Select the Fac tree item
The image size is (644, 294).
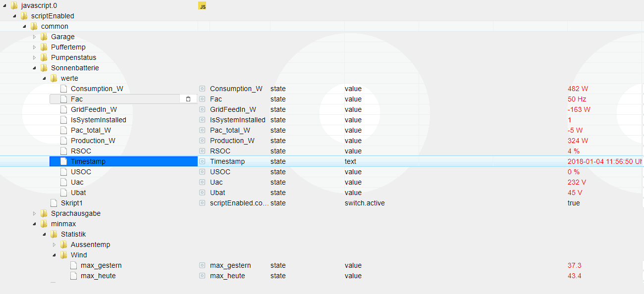click(123, 99)
